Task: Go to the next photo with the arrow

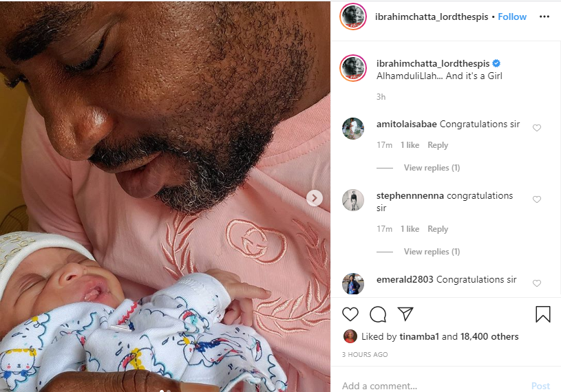Action: [315, 198]
